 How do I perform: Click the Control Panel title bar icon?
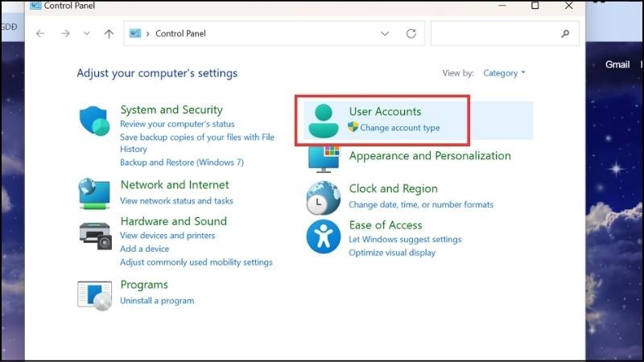tap(35, 5)
